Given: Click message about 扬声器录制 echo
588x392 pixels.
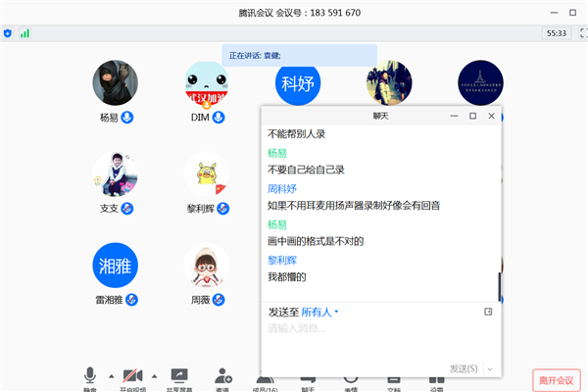Looking at the screenshot, I should 354,206.
